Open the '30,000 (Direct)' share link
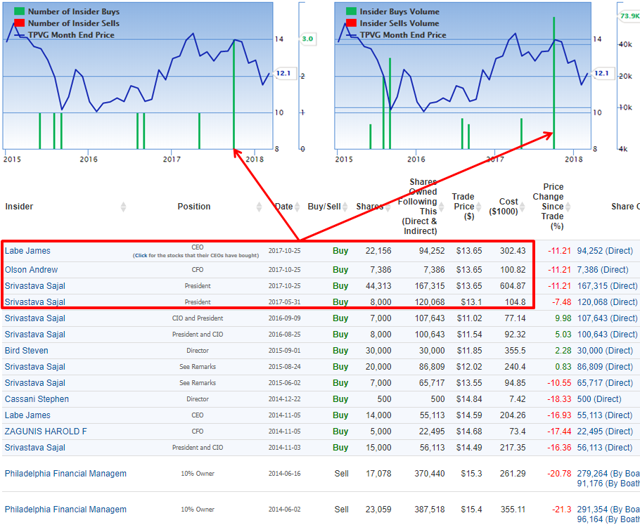This screenshot has width=640, height=525. (605, 351)
